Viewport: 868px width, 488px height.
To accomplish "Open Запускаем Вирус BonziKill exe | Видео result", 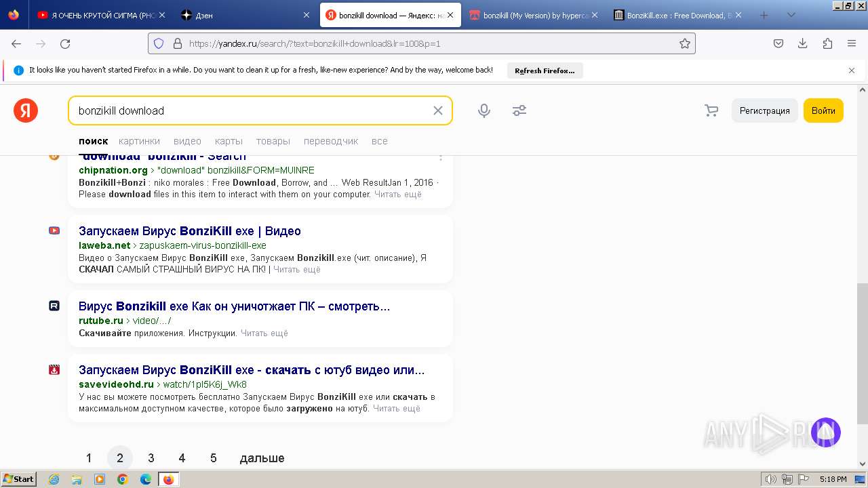I will coord(190,231).
